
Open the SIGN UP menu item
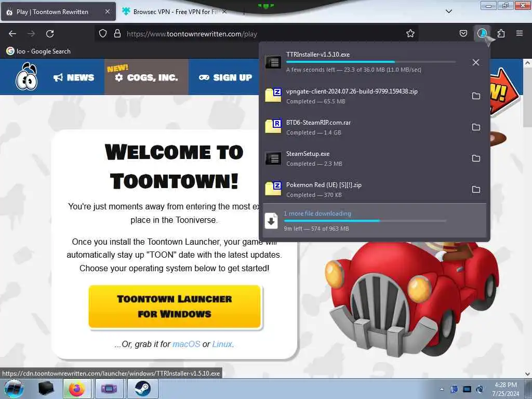pos(225,77)
